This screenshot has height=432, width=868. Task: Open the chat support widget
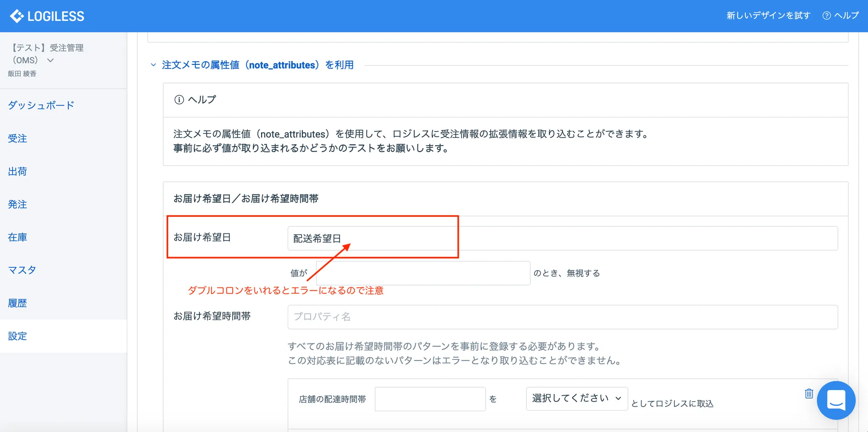tap(836, 400)
